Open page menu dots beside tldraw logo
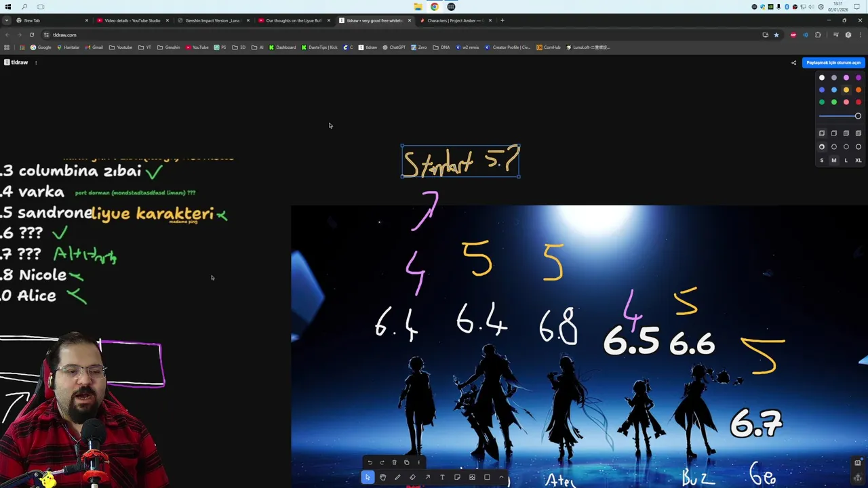Viewport: 868px width, 488px height. coord(36,62)
